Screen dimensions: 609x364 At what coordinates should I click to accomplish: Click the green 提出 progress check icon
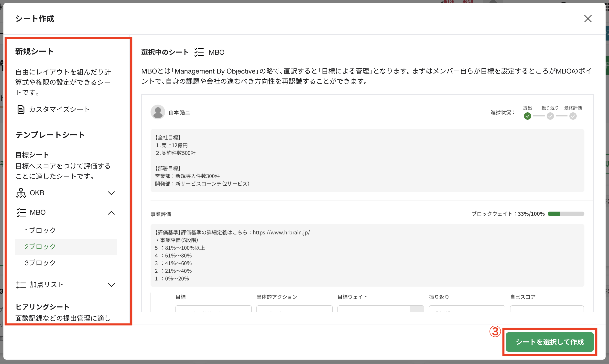(528, 116)
